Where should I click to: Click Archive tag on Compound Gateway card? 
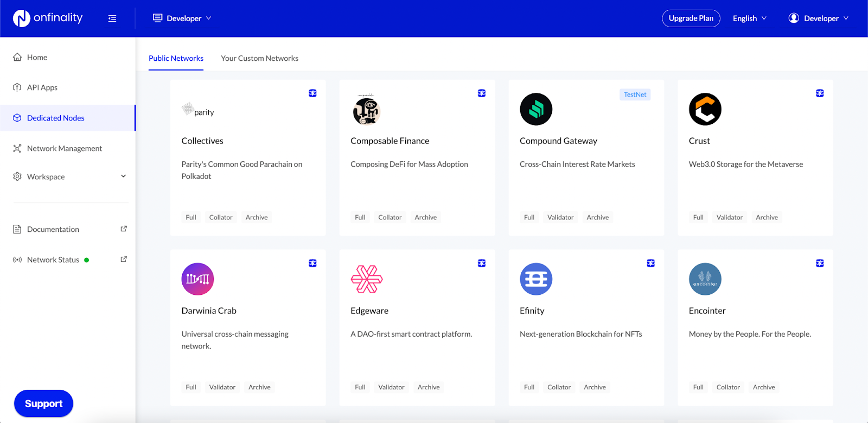click(597, 217)
